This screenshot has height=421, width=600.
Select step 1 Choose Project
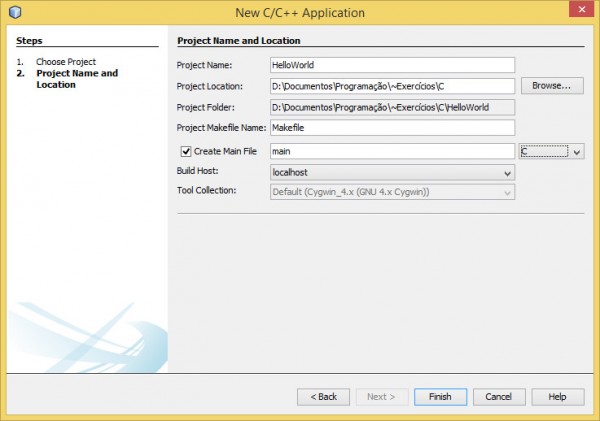pyautogui.click(x=66, y=62)
